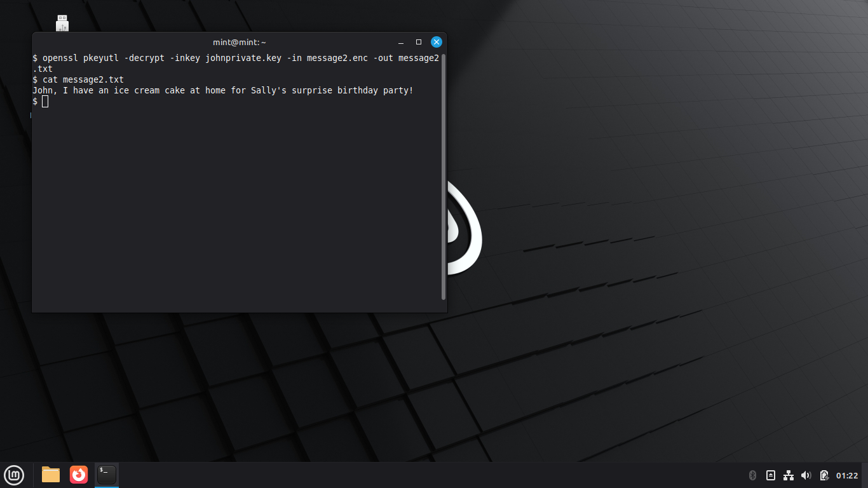
Task: Maximize the terminal window
Action: 419,42
